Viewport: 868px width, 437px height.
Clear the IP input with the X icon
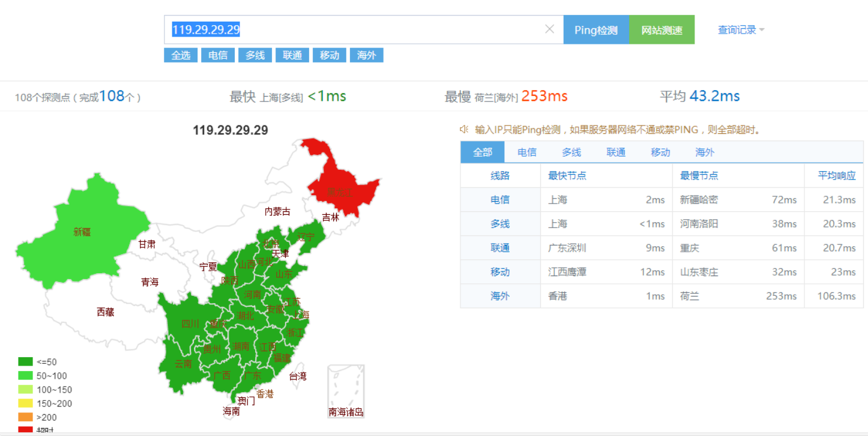(x=549, y=29)
